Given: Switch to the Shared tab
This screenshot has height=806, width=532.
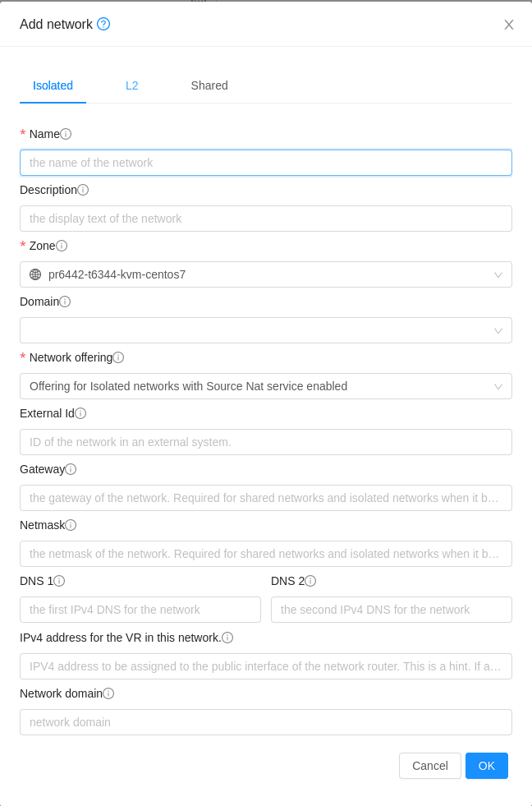Looking at the screenshot, I should [209, 85].
